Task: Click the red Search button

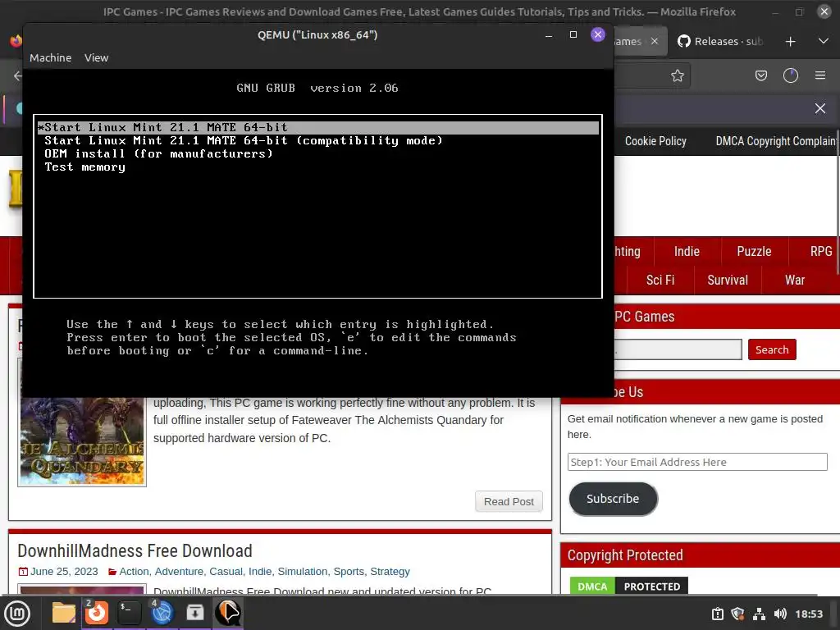Action: tap(772, 349)
